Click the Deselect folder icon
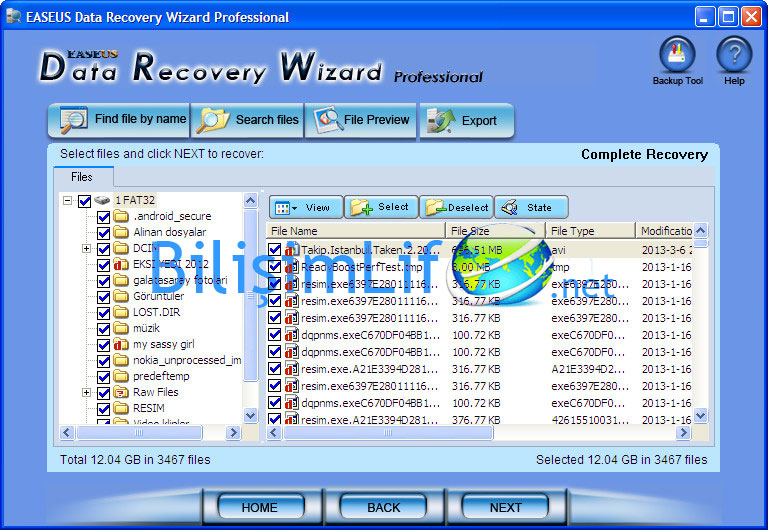Viewport: 768px width, 530px height. (436, 208)
